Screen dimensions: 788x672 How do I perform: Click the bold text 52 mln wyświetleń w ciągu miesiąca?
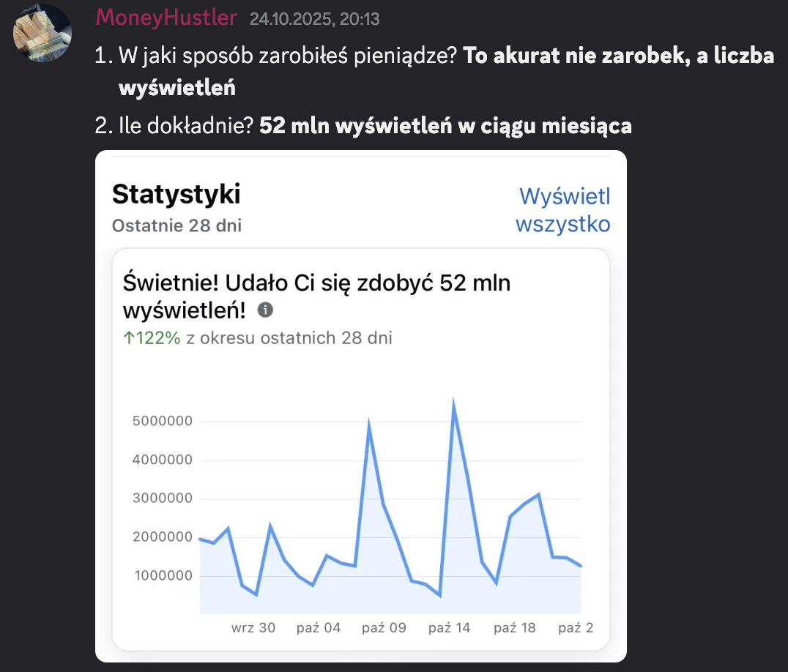445,126
